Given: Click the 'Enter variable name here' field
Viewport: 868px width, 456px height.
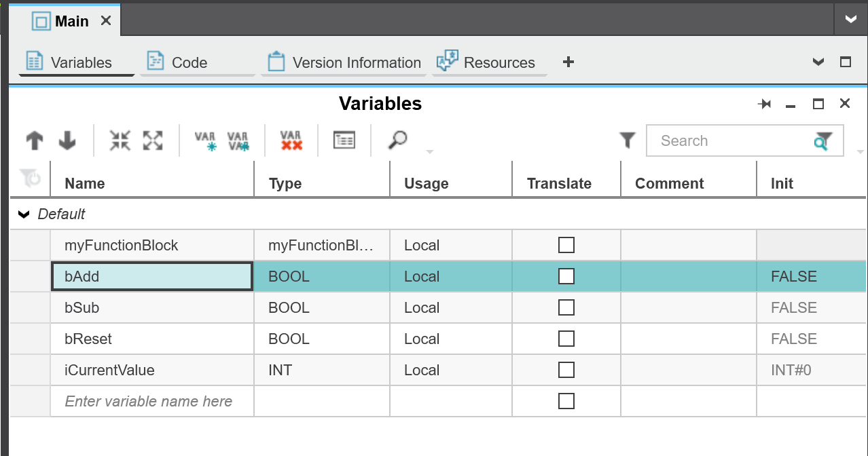Looking at the screenshot, I should pos(152,401).
